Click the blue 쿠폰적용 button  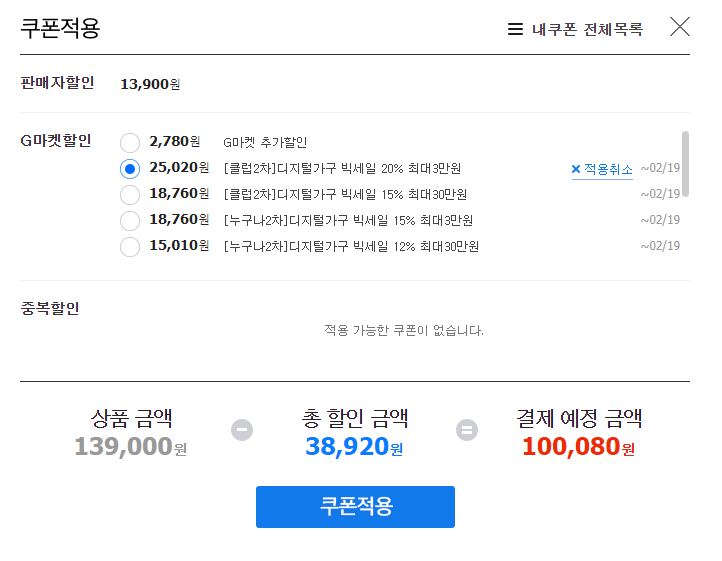pos(355,507)
